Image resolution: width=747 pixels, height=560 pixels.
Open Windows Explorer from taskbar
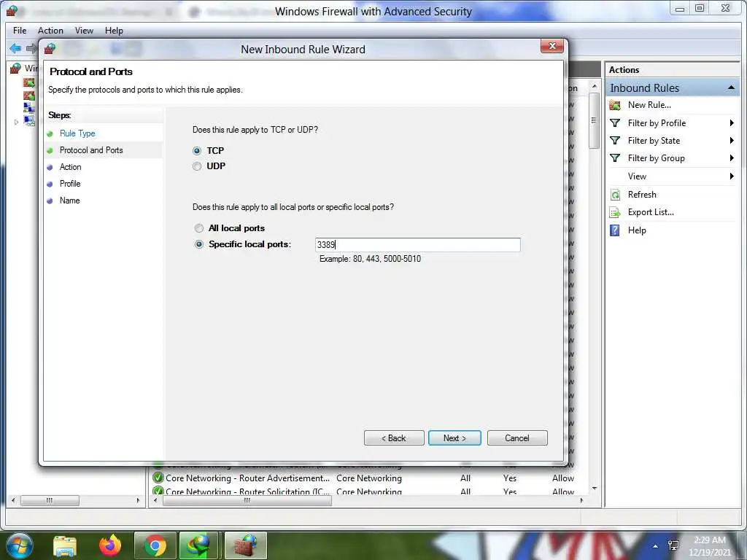click(x=65, y=545)
